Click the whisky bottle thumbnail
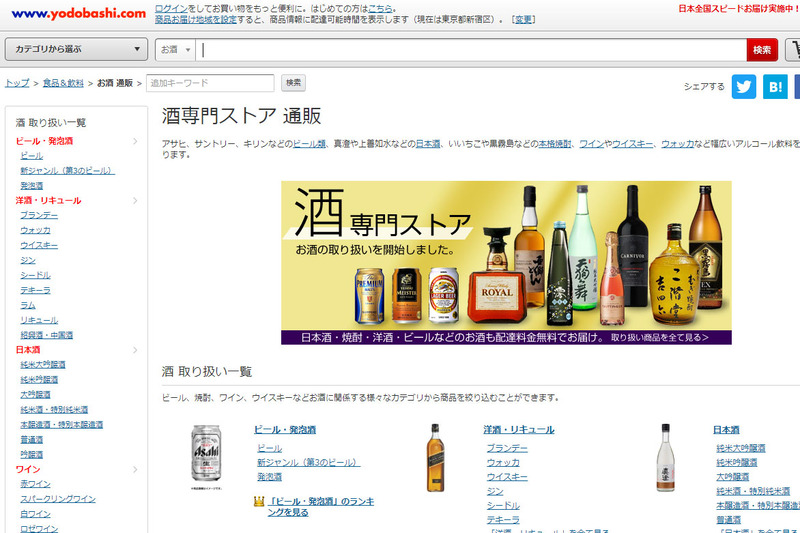 (x=435, y=458)
